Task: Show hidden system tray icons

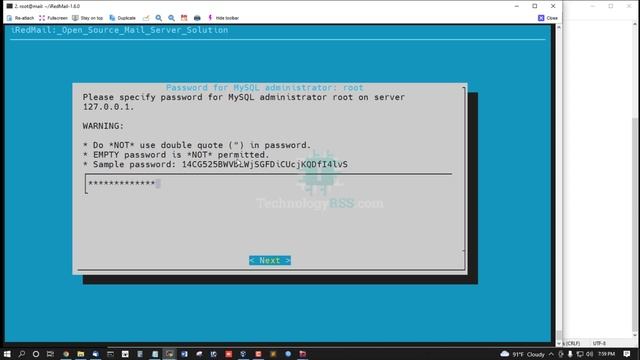Action: [x=551, y=354]
